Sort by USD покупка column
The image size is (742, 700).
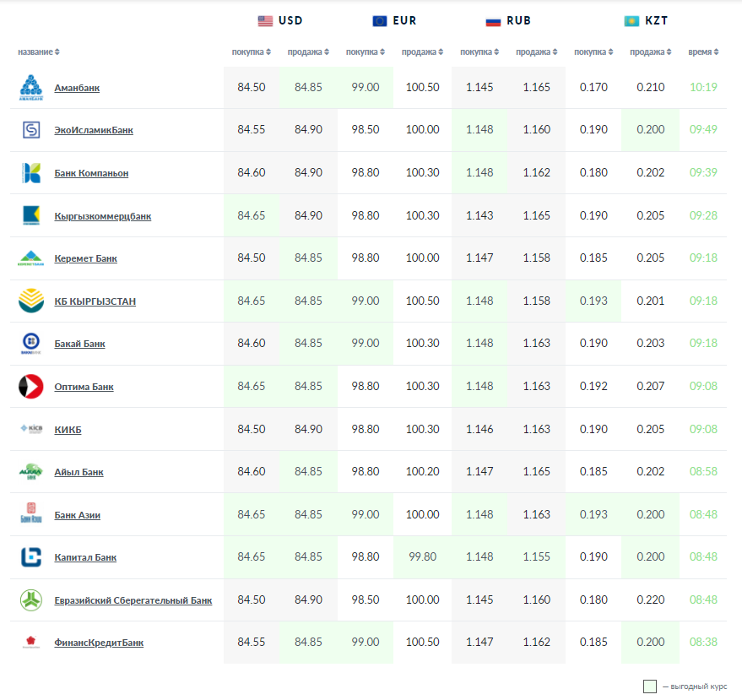coord(252,52)
